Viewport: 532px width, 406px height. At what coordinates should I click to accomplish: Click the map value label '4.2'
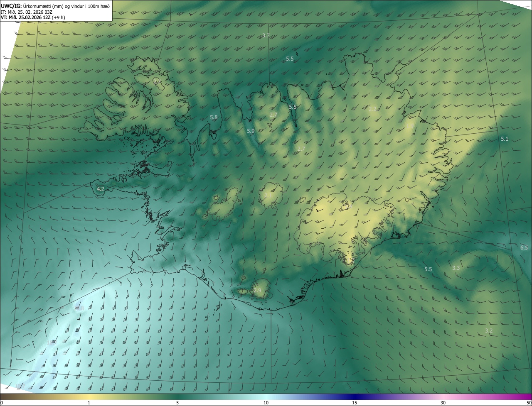pyautogui.click(x=100, y=189)
